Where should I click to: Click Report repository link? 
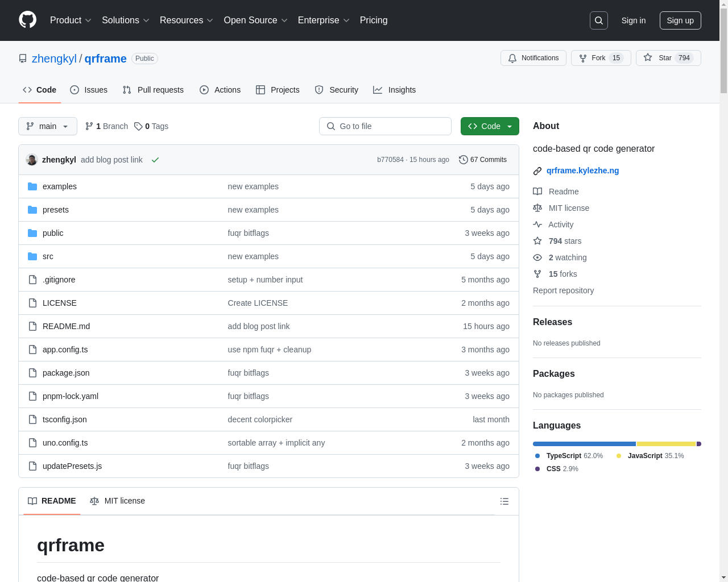click(x=563, y=290)
